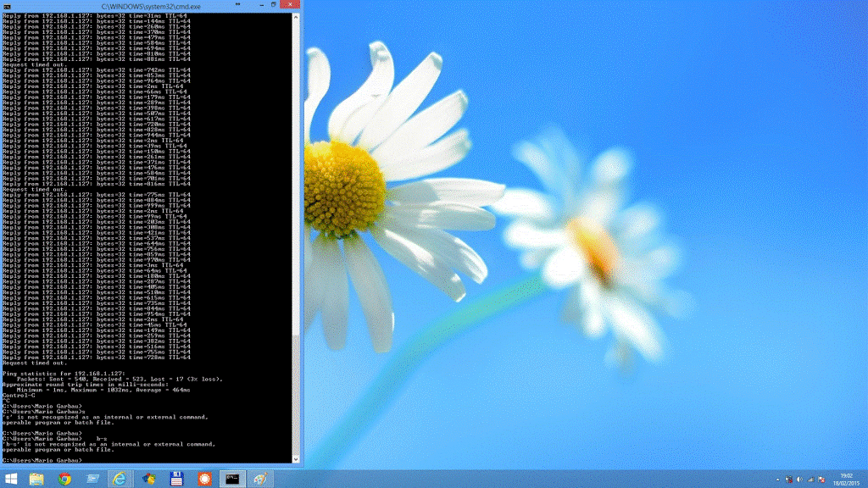Open the Paint palette icon in the taskbar
The width and height of the screenshot is (868, 488).
pos(259,479)
